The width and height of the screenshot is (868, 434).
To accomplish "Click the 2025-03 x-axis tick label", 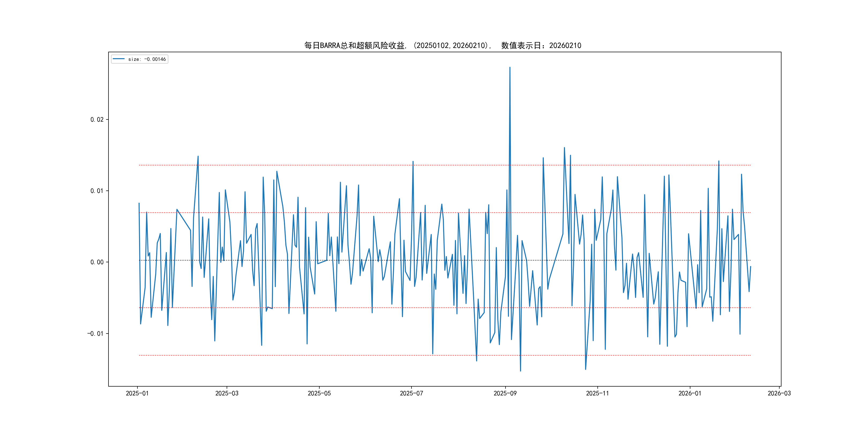I will 227,393.
